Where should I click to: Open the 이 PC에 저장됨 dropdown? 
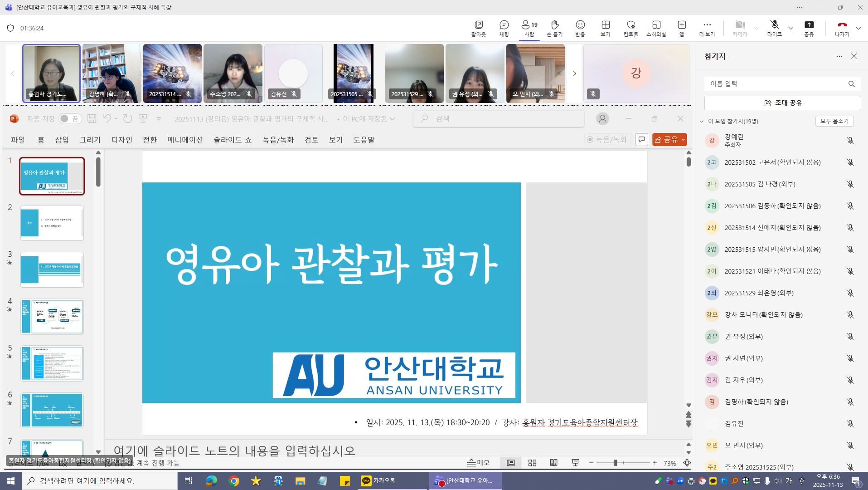(x=393, y=118)
